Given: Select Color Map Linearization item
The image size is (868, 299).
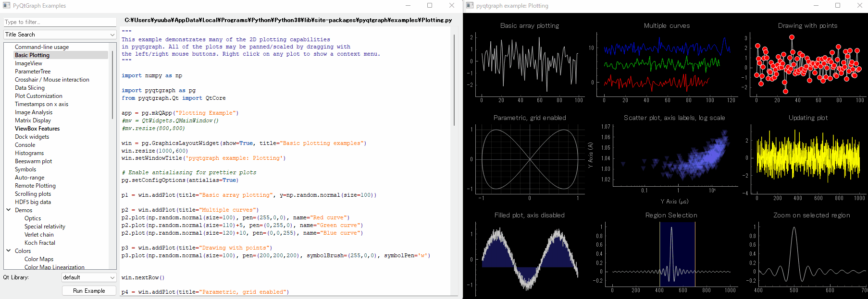Looking at the screenshot, I should [x=54, y=267].
